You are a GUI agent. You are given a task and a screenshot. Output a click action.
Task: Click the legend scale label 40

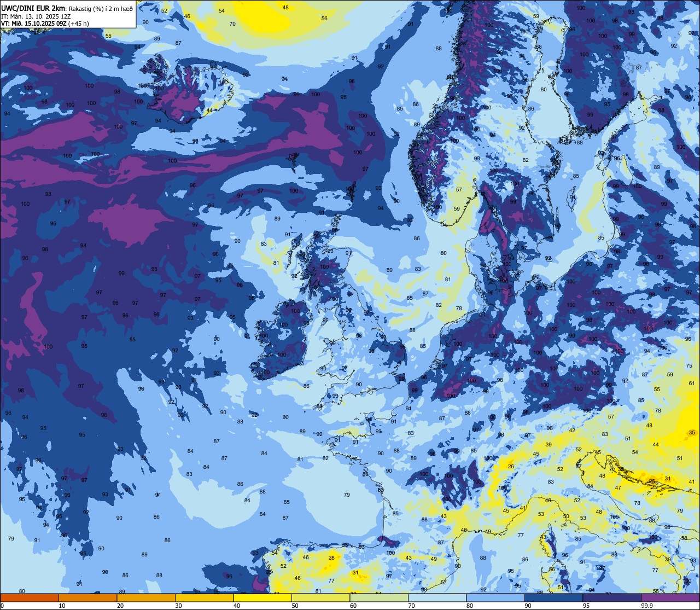click(237, 606)
